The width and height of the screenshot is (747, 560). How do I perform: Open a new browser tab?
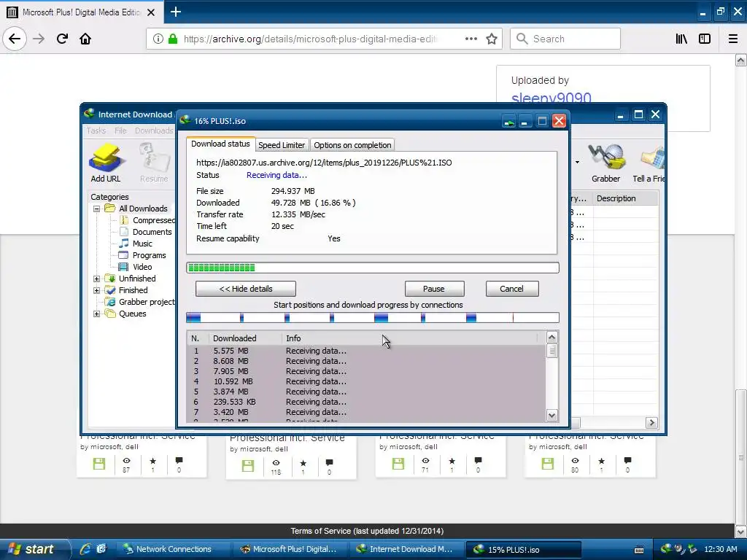[176, 12]
